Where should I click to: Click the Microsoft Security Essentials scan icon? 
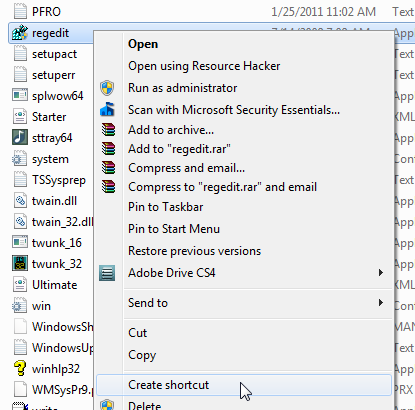click(x=107, y=109)
